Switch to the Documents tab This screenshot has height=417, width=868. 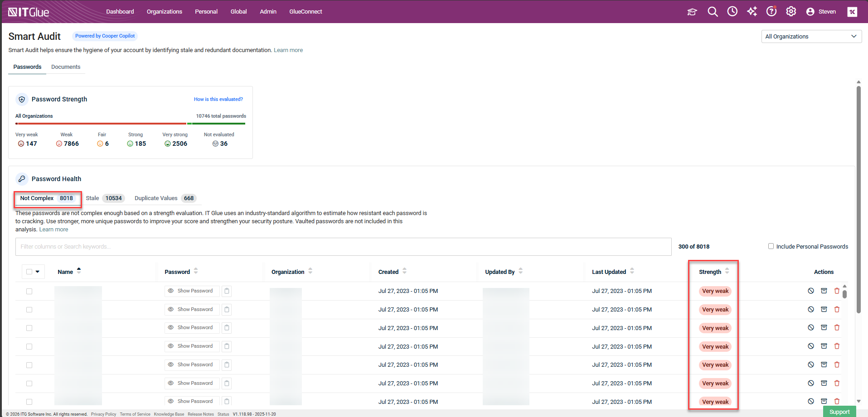tap(66, 67)
